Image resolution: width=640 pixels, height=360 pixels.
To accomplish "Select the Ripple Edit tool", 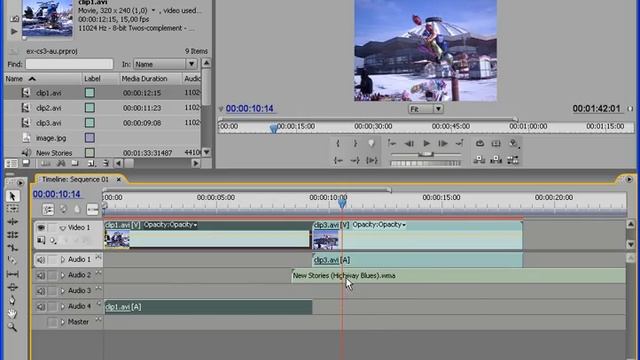I will pos(12,222).
